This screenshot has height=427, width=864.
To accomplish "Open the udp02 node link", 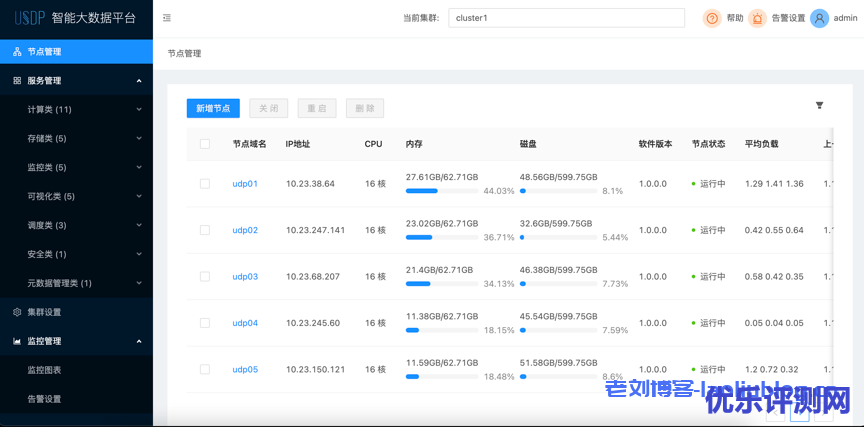I will pos(245,230).
